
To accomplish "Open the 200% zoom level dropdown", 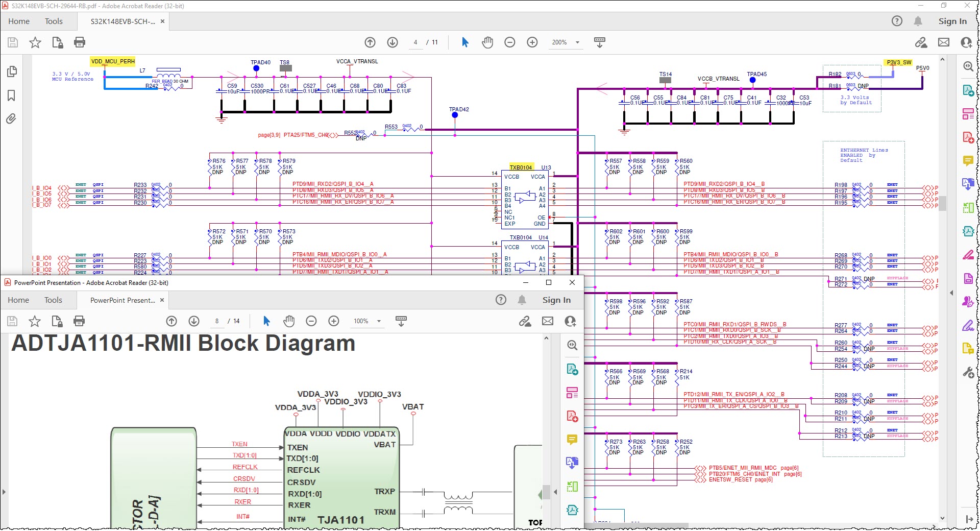I will (x=577, y=42).
